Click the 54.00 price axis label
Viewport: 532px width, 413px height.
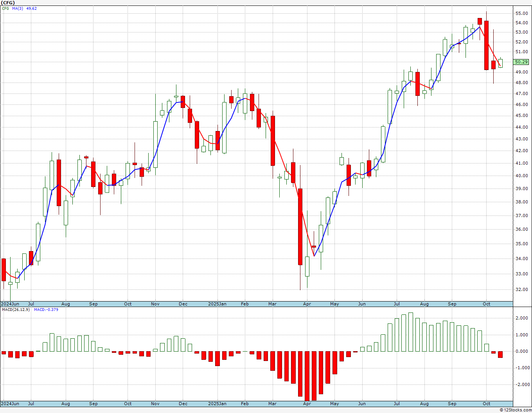[522, 23]
